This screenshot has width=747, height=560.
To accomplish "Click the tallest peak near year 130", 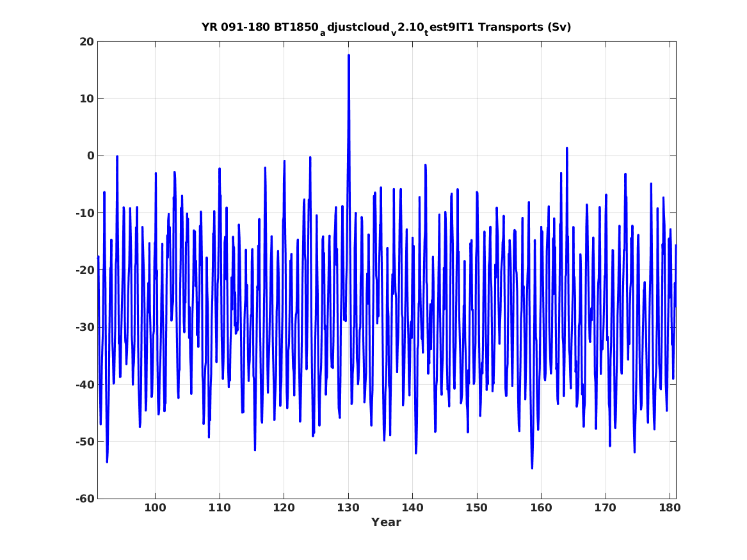I will [x=349, y=55].
